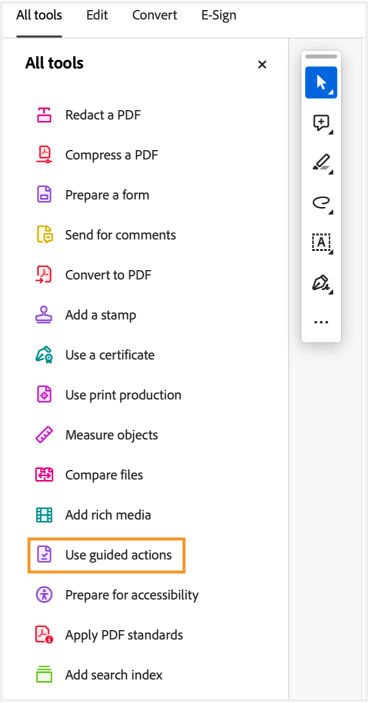Click the Apply PDF standards label
The height and width of the screenshot is (703, 368).
[x=124, y=635]
